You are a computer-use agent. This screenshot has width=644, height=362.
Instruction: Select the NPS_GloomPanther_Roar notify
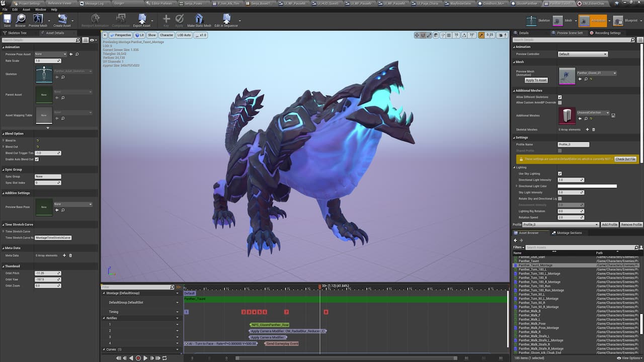[x=270, y=325]
